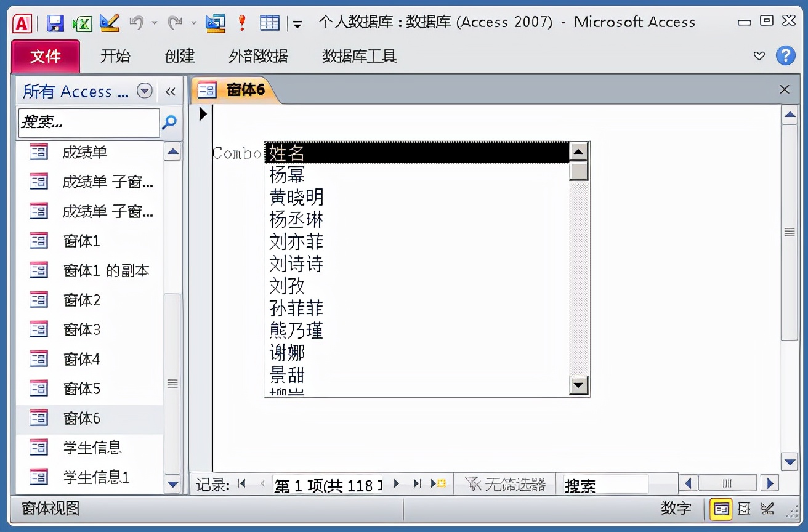Click the magnifier search icon in navigation pane
Image resolution: width=808 pixels, height=532 pixels.
(x=169, y=123)
